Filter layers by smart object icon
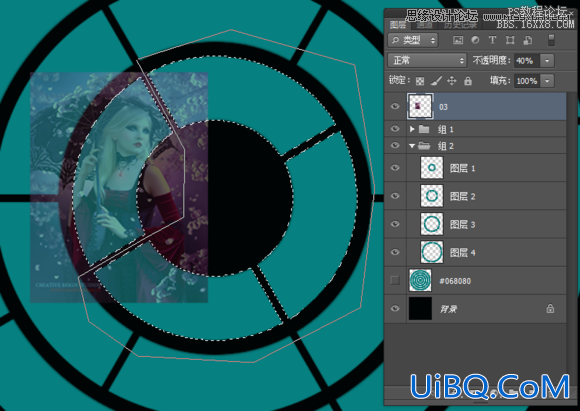580x411 pixels. (528, 40)
